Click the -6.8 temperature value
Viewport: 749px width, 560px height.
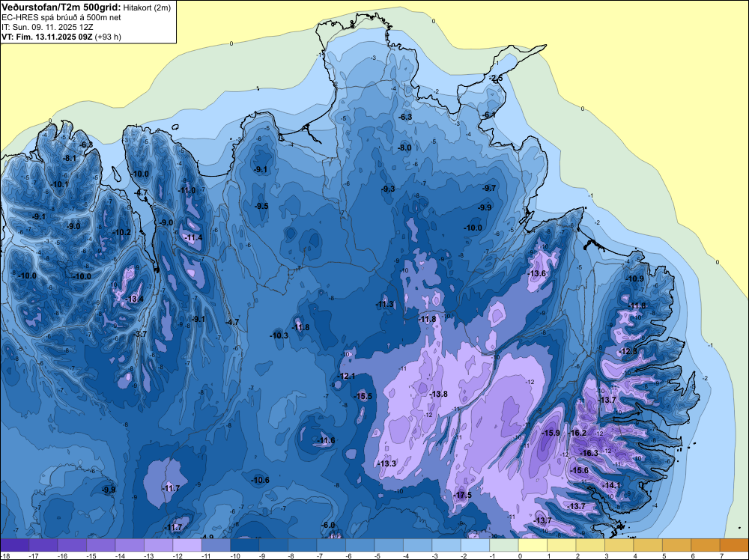pyautogui.click(x=86, y=144)
